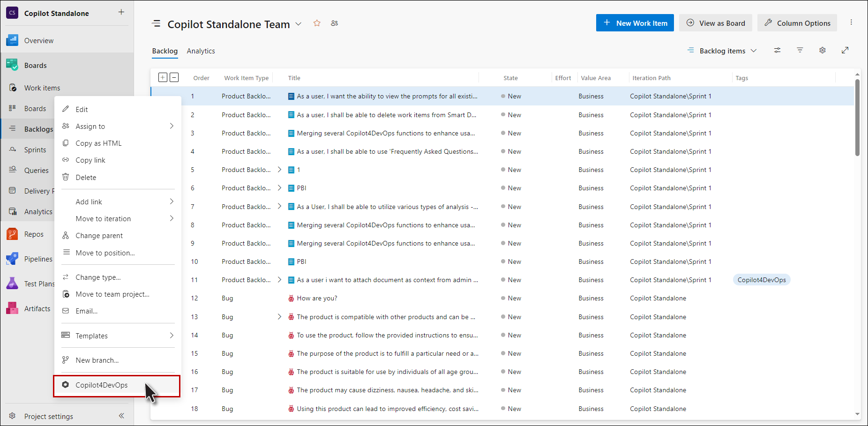Click the Copilot Standalone project avatar

tap(12, 13)
